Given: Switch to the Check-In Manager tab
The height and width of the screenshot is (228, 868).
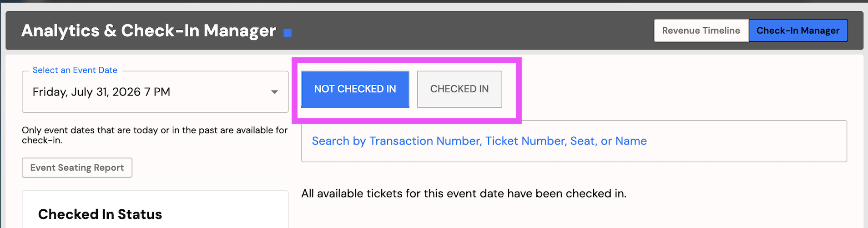Looking at the screenshot, I should pyautogui.click(x=798, y=30).
